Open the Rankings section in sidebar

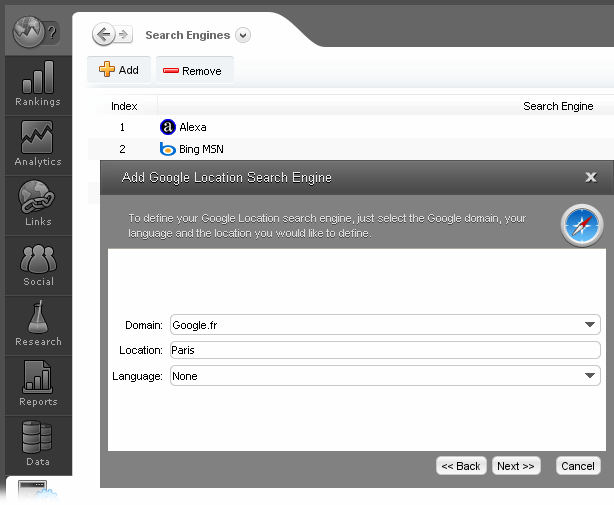[x=37, y=85]
